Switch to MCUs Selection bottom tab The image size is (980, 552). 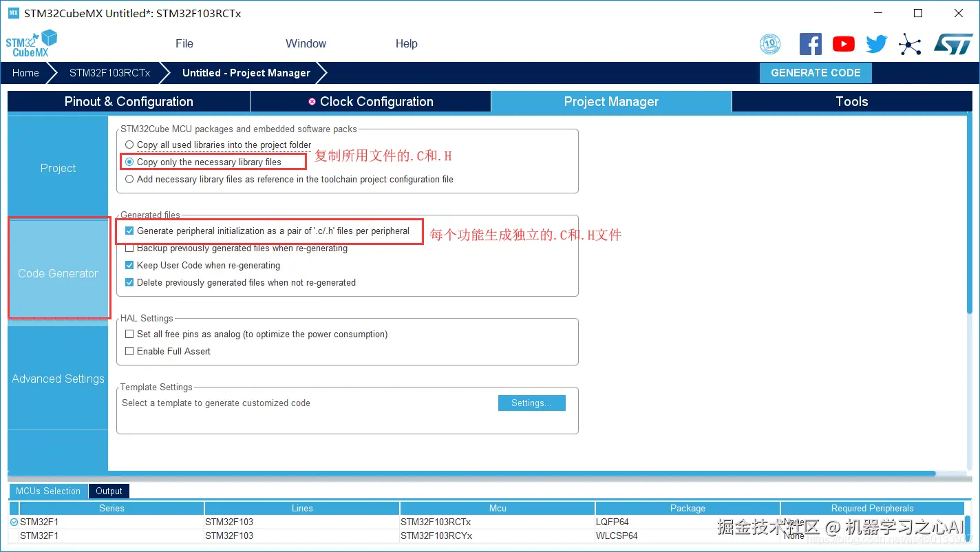[48, 491]
